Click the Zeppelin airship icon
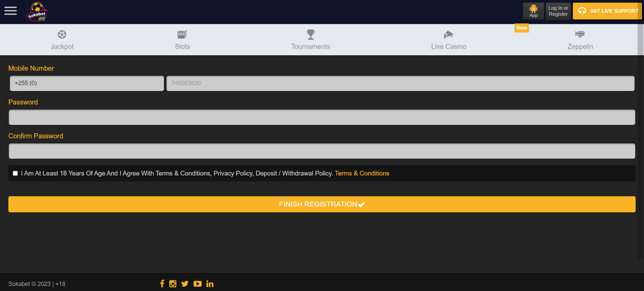644x291 pixels. coord(580,34)
